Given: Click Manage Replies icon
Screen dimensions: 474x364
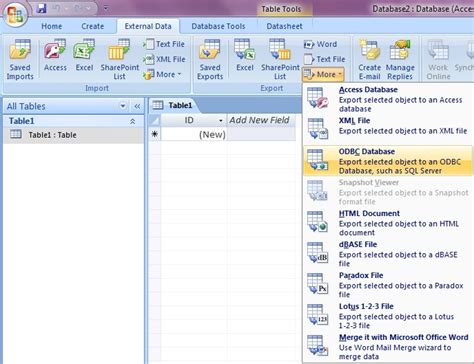Looking at the screenshot, I should coord(400,59).
